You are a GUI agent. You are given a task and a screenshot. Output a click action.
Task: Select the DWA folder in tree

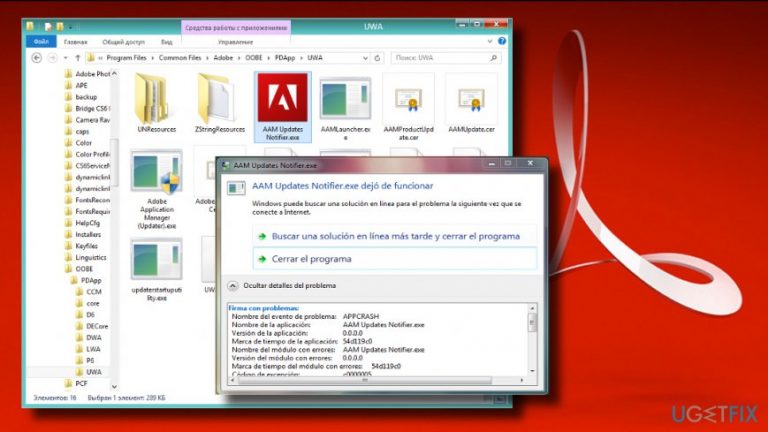[89, 337]
